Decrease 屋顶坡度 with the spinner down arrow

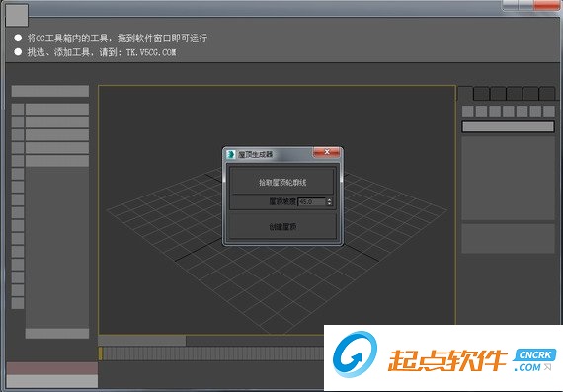coord(329,204)
